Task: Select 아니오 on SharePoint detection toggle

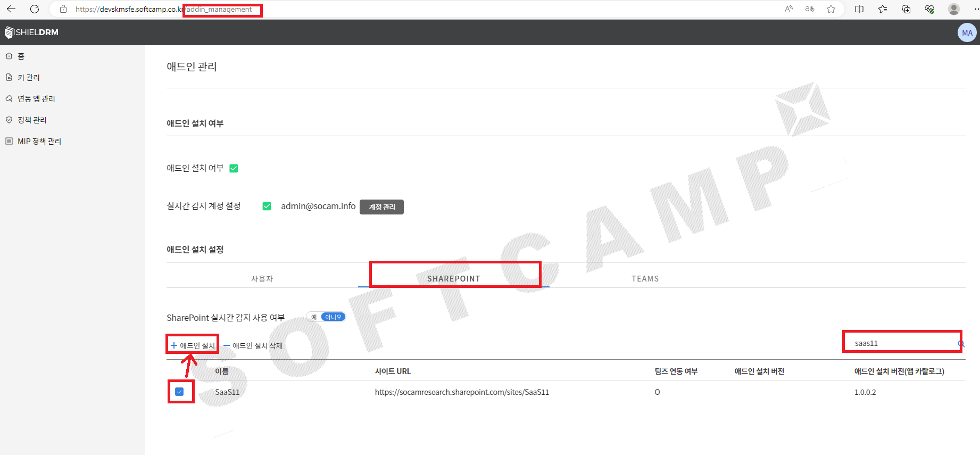Action: pos(334,317)
